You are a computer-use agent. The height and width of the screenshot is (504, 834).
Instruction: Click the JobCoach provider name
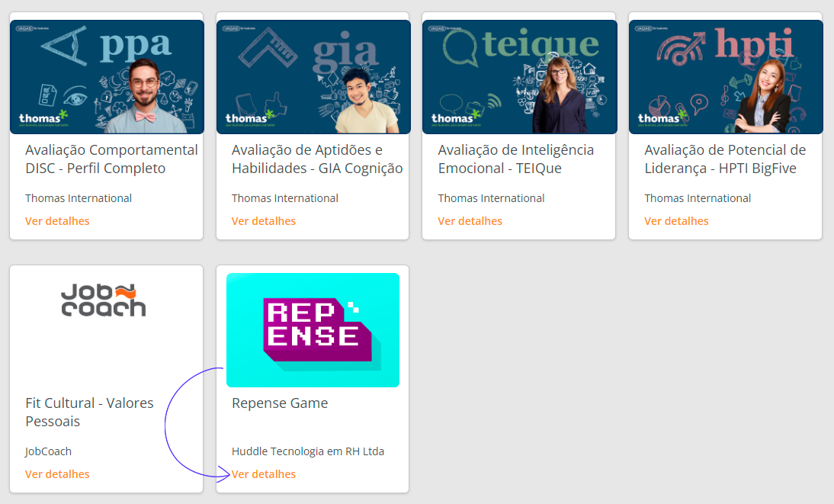point(48,451)
